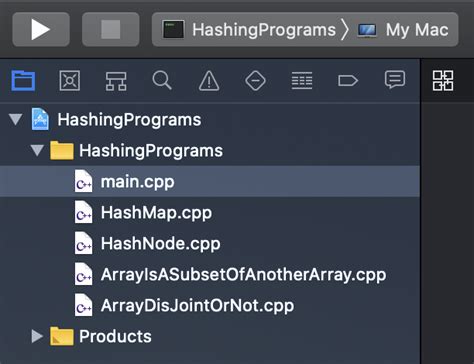The width and height of the screenshot is (474, 364).
Task: Run the project with the Play button
Action: (x=41, y=29)
